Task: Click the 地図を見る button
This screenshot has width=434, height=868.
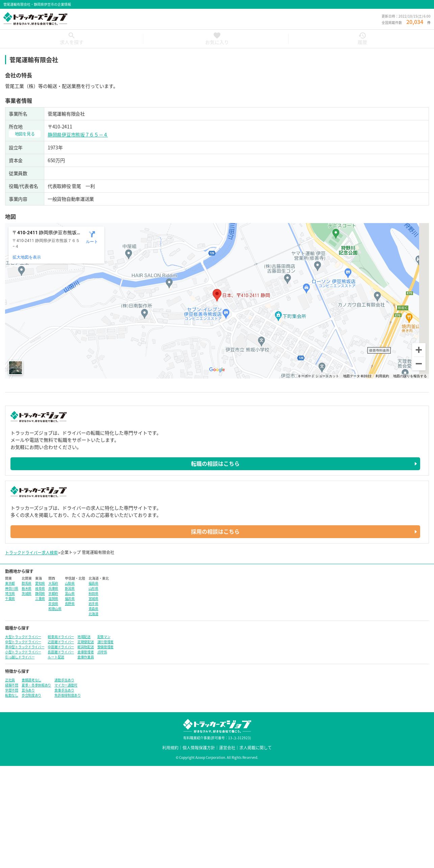Action: (25, 134)
